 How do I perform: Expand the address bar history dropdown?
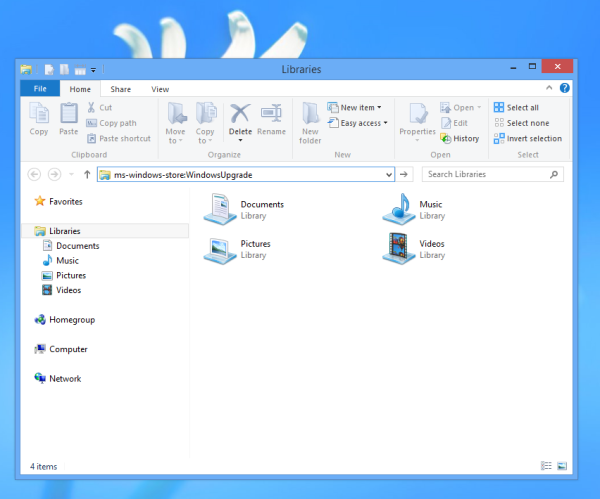pyautogui.click(x=389, y=174)
